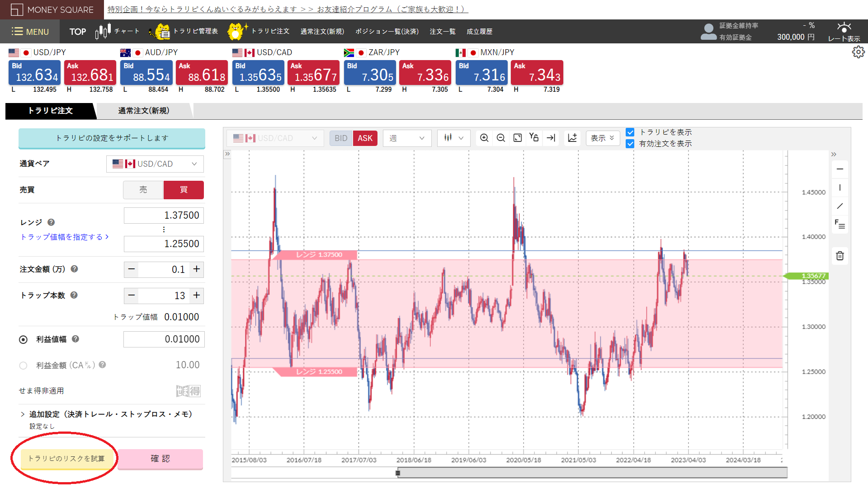Open chart currency pair dropdown
The image size is (868, 488).
[x=275, y=138]
